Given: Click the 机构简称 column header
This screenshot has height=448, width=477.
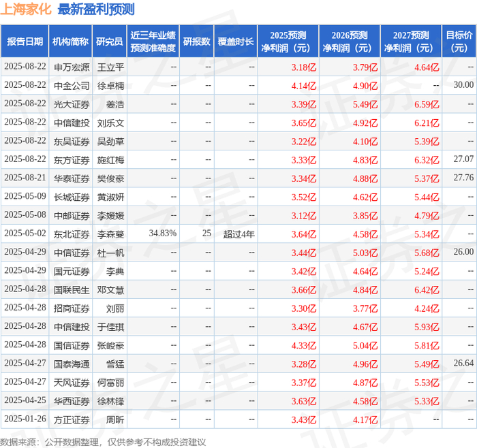Looking at the screenshot, I should pos(70,42).
